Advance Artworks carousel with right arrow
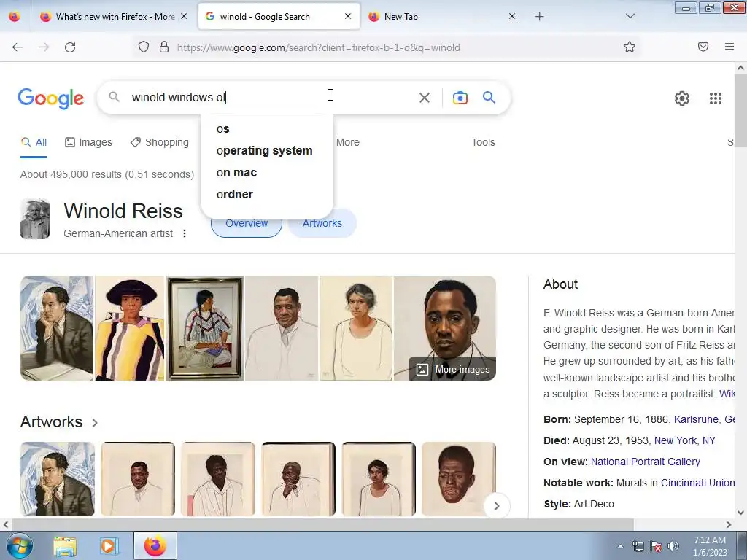 496,506
